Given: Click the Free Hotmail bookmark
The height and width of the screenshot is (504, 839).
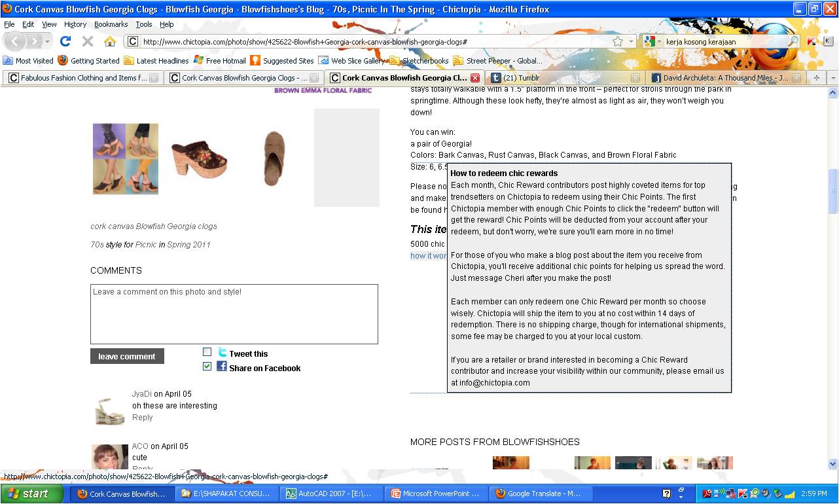Looking at the screenshot, I should 220,60.
